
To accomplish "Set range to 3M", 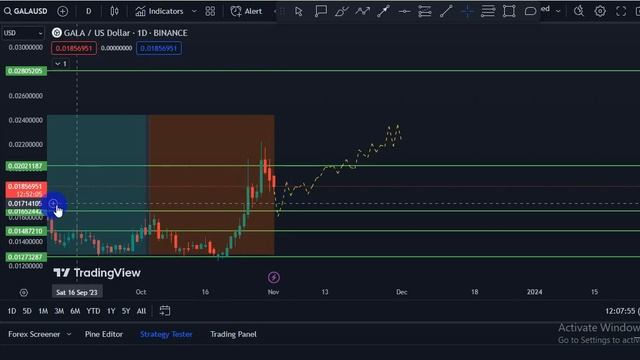I will 59,311.
